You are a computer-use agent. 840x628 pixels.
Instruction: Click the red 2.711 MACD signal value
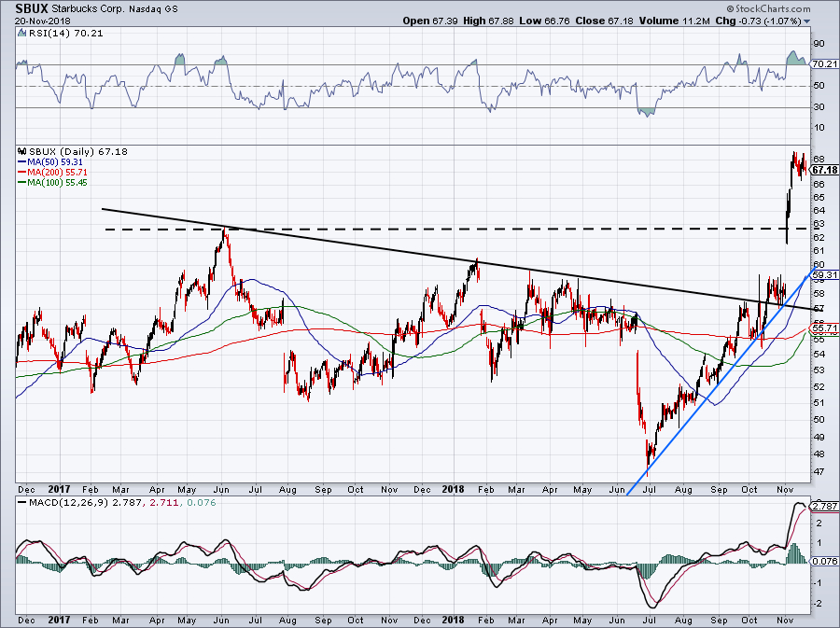point(164,503)
